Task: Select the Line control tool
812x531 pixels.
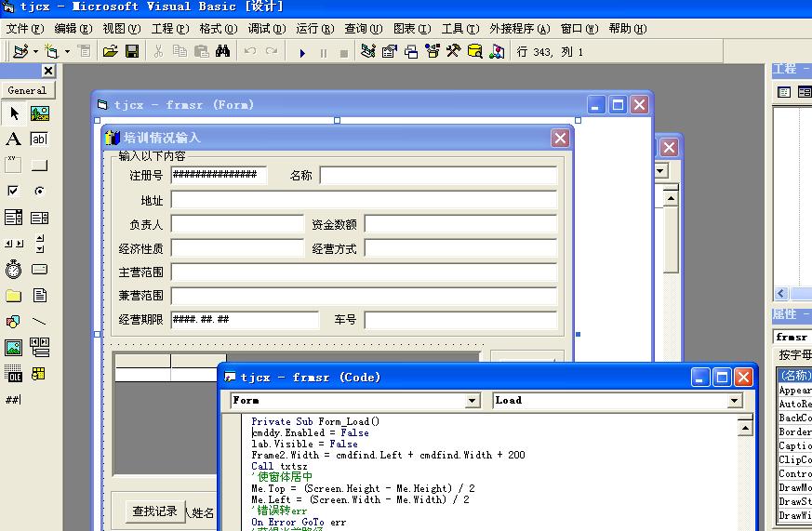Action: (x=40, y=322)
